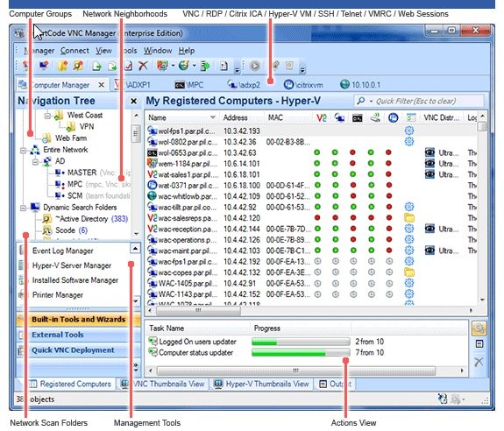Image resolution: width=504 pixels, height=431 pixels.
Task: Click the address 10.6.14.101 cell
Action: tap(242, 164)
